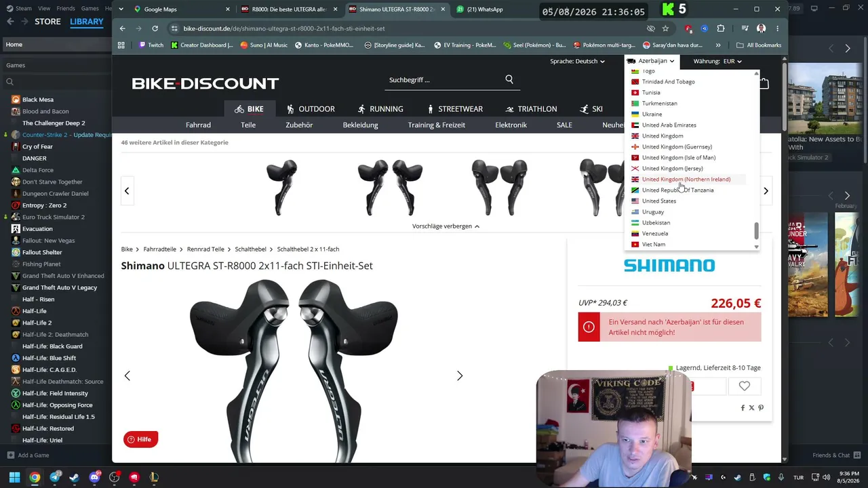Open the STREETWEAR category tab
The image size is (868, 488).
pyautogui.click(x=455, y=109)
